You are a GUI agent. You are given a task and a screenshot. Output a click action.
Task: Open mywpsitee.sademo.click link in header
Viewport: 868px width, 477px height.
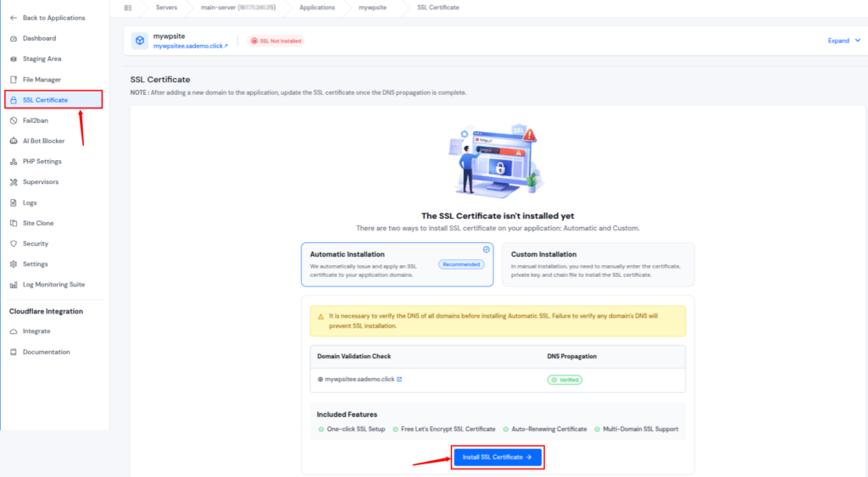(191, 46)
